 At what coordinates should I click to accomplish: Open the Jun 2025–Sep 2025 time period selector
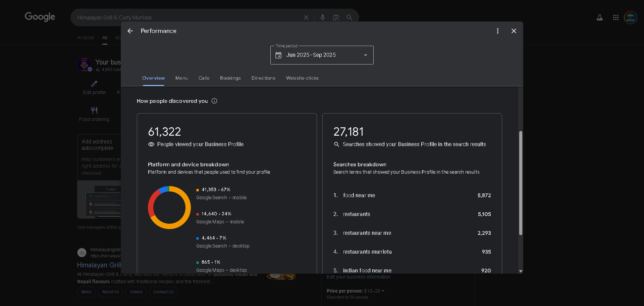(x=322, y=55)
